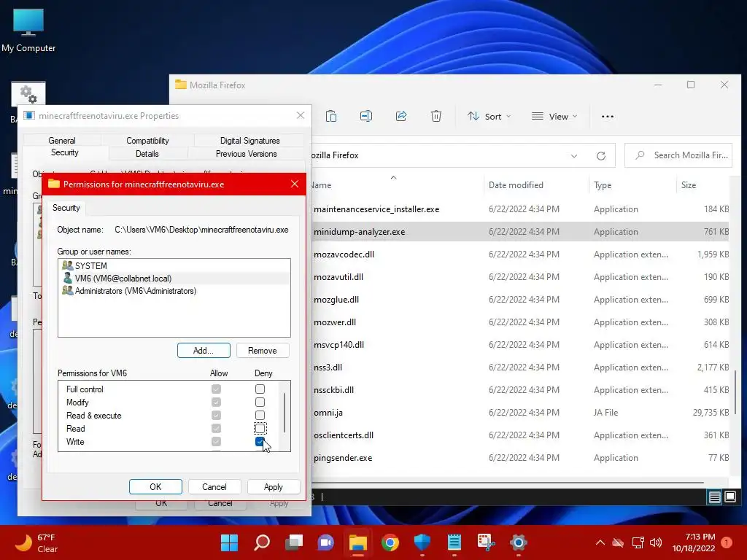Switch to details view icon in status bar
This screenshot has height=560, width=747.
[x=715, y=497]
